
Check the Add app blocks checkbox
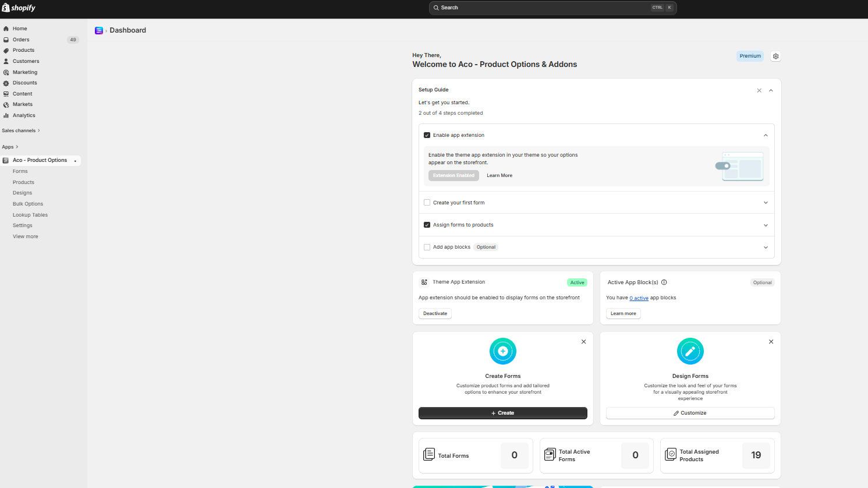(x=427, y=247)
